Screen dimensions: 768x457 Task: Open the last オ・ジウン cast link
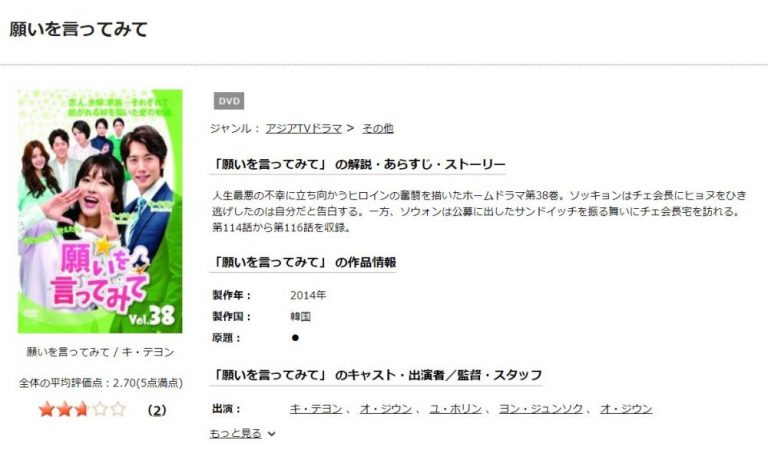[626, 409]
